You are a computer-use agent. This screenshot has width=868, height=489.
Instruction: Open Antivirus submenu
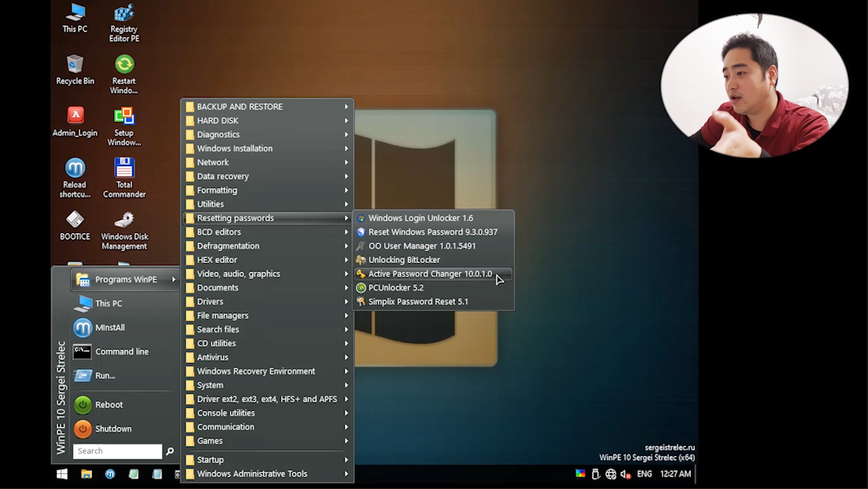pyautogui.click(x=268, y=357)
